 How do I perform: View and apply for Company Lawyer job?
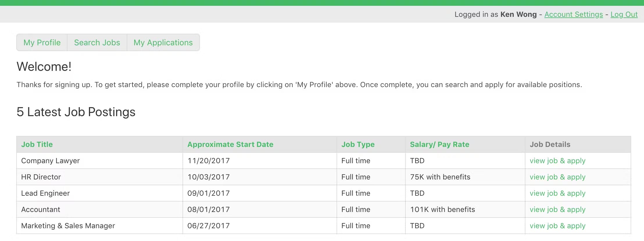tap(557, 161)
